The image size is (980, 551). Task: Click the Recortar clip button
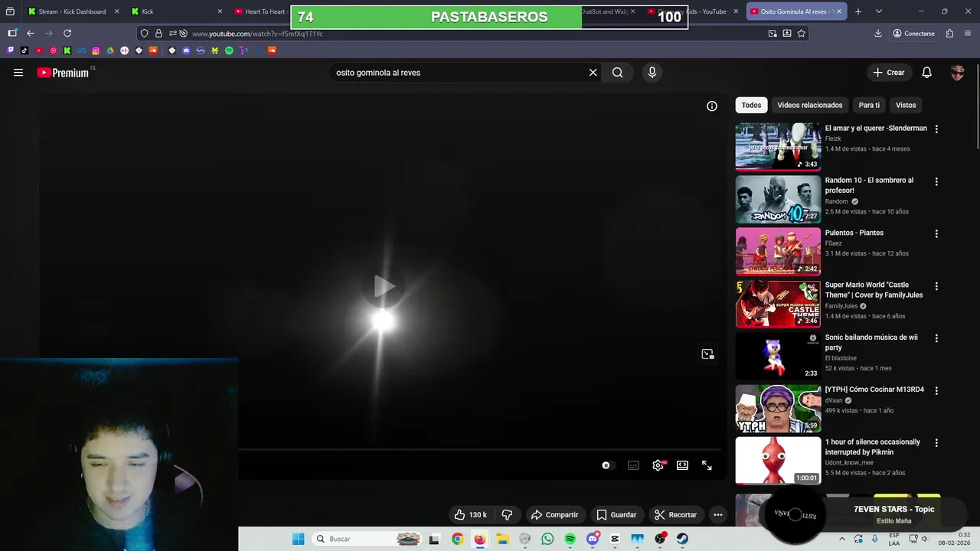pyautogui.click(x=675, y=515)
